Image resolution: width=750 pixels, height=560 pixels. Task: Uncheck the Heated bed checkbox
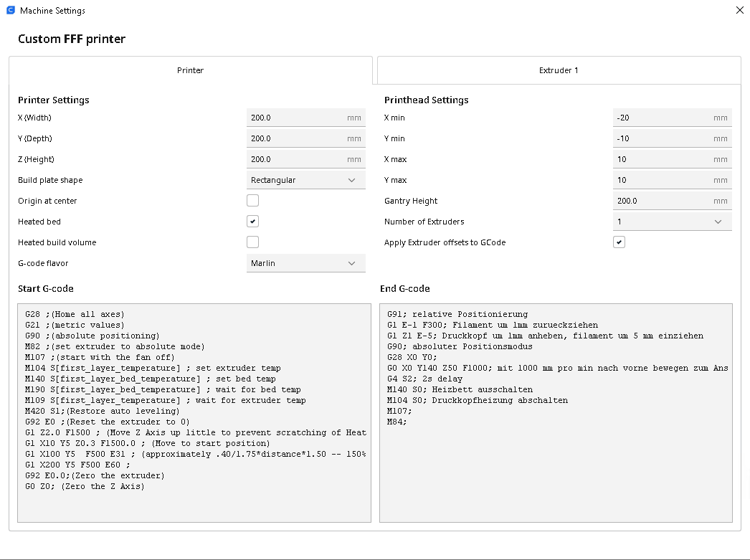[x=252, y=222]
